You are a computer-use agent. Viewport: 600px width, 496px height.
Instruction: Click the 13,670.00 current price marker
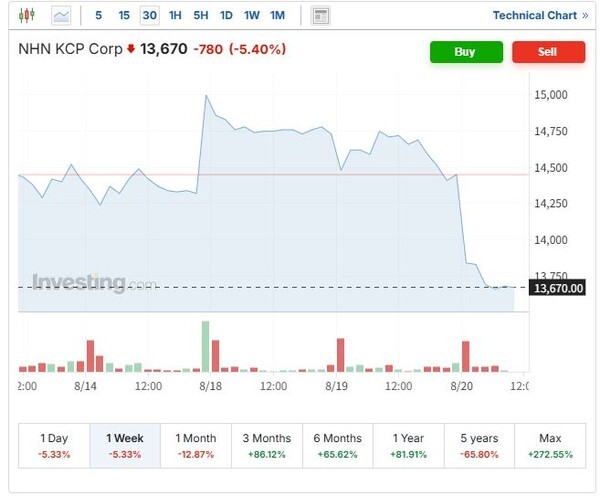tap(558, 288)
